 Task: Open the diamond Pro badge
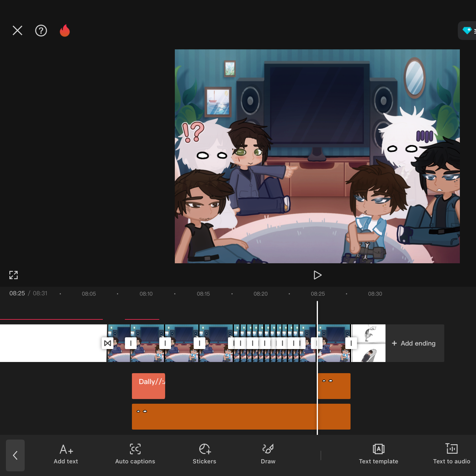467,31
